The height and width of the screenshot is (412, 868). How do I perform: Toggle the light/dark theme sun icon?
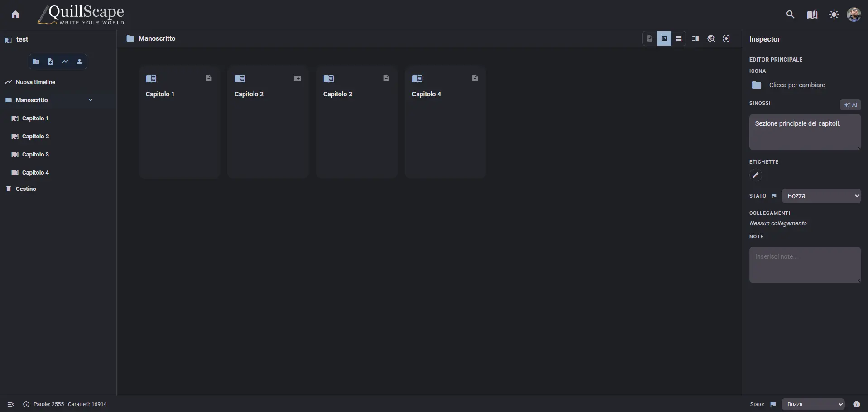(x=834, y=14)
